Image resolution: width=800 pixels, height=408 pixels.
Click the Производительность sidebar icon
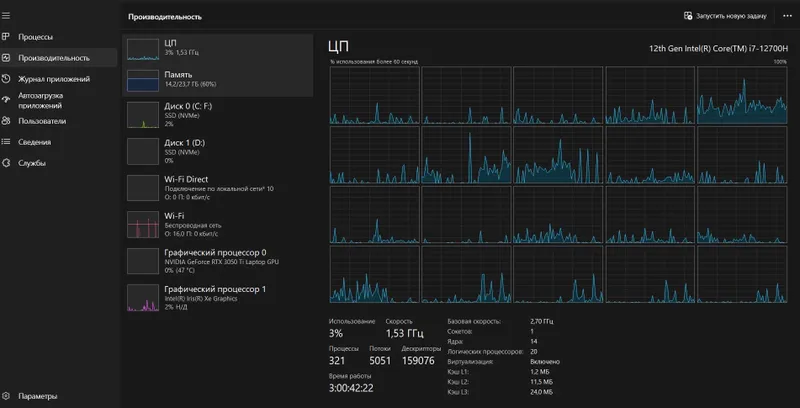pyautogui.click(x=6, y=58)
